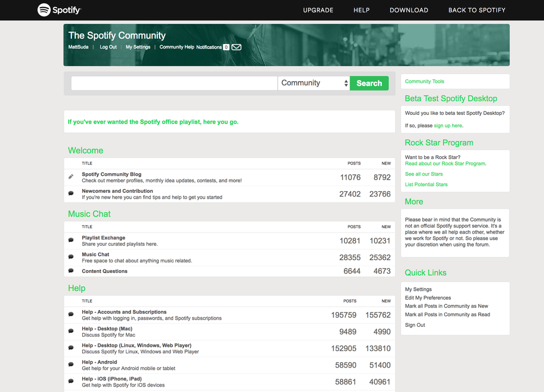
Task: Click speech bubble icon beside Help - Accounts and Subscriptions
Action: coord(71,314)
